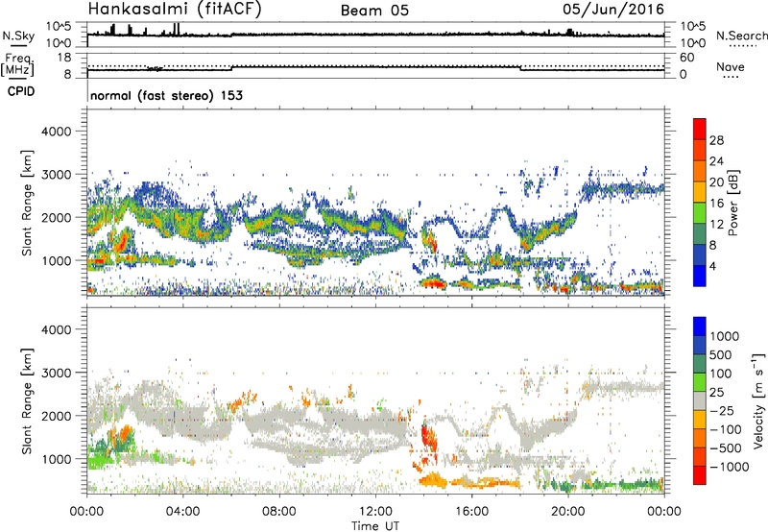Click the power panel Slant Range [km] label
The height and width of the screenshot is (532, 768).
27,203
